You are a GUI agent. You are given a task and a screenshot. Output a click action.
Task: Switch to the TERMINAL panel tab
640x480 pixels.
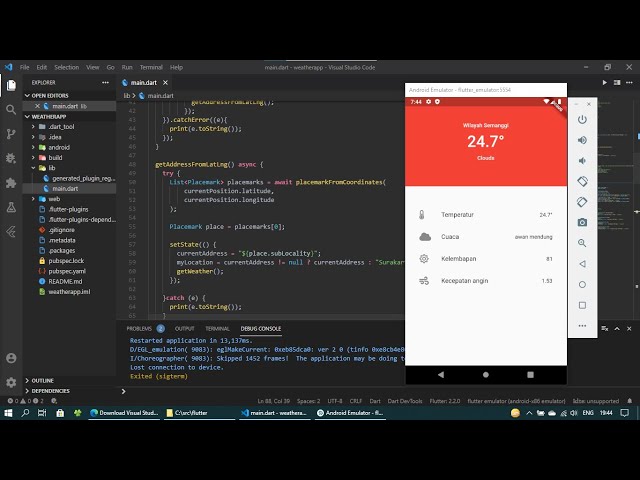point(217,329)
